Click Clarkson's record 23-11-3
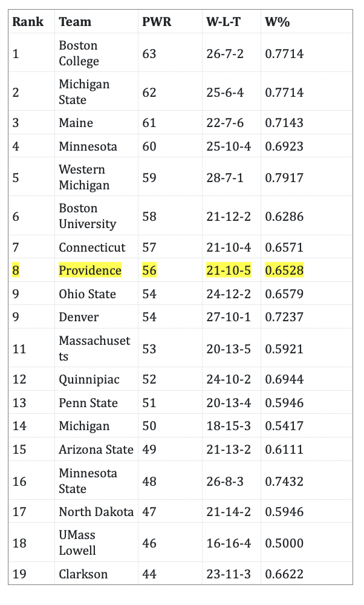The height and width of the screenshot is (605, 364). (229, 574)
